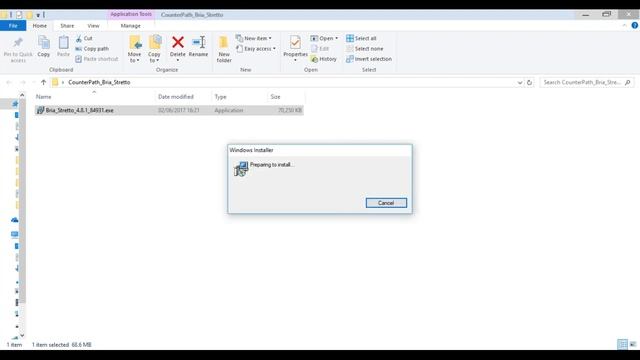Click the red Delete icon
The width and height of the screenshot is (640, 360).
178,42
